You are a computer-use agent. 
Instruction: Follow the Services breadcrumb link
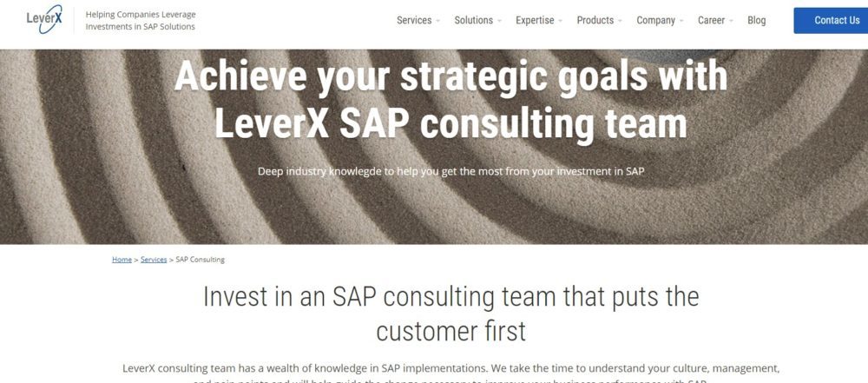click(x=154, y=260)
